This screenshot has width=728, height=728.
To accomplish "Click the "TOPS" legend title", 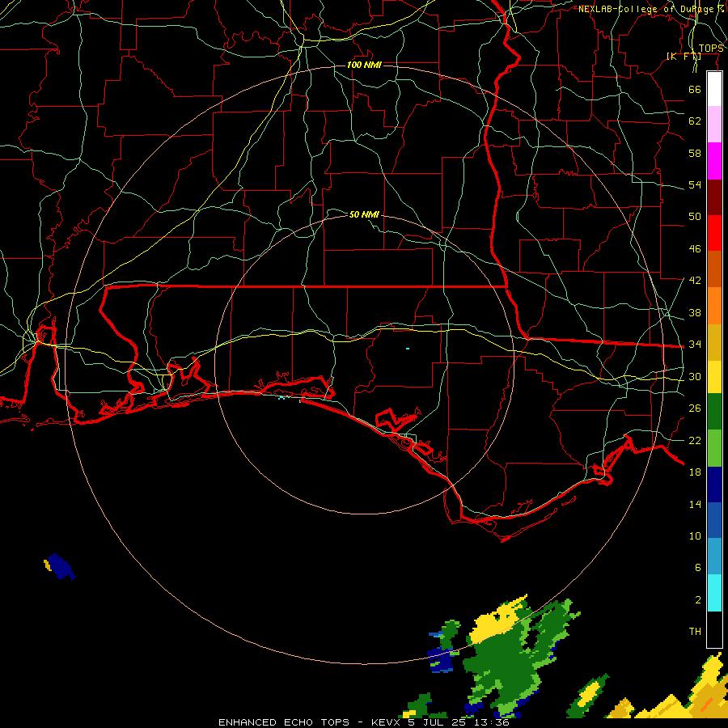I will click(x=711, y=49).
